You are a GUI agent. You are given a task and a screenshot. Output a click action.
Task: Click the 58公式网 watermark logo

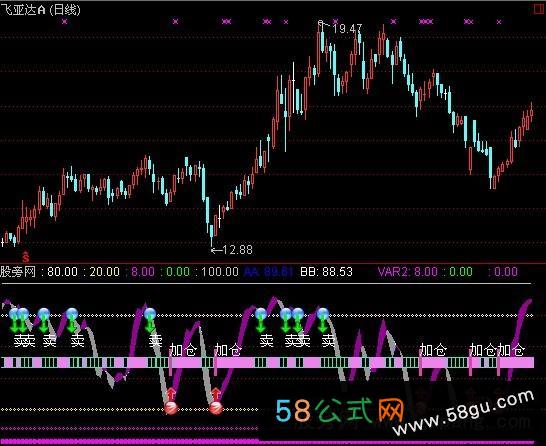coord(340,410)
